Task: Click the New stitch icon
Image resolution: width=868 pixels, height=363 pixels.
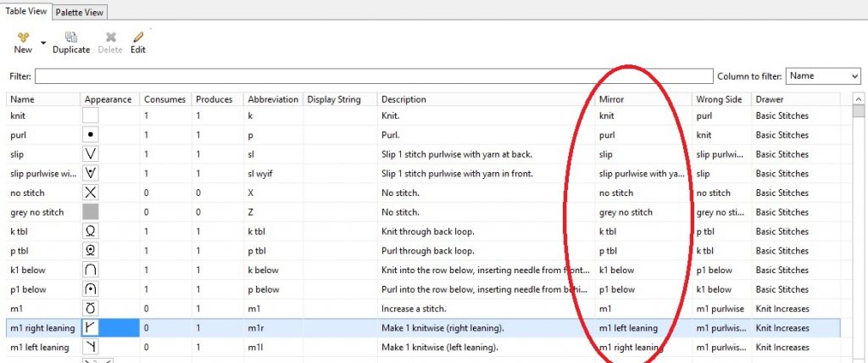Action: click(x=23, y=37)
